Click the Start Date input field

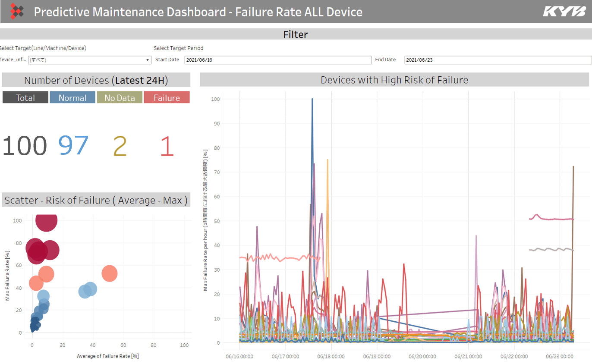(x=277, y=60)
